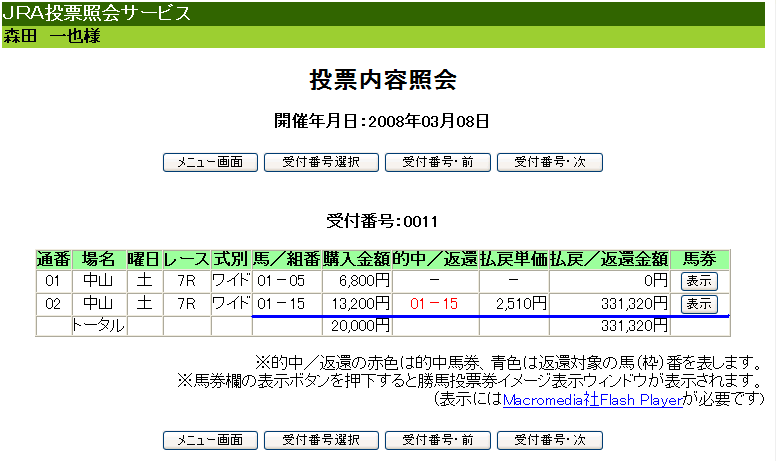The height and width of the screenshot is (461, 776).
Task: Click the top 受付番号選択 button
Action: click(x=321, y=162)
